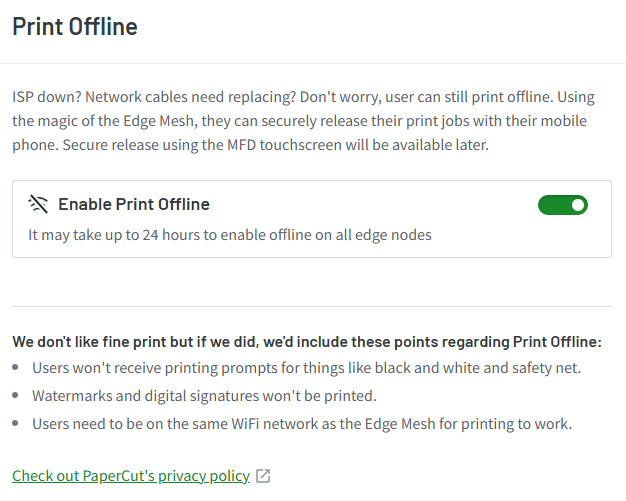Click the crossed-out WiFi offline icon

[38, 205]
